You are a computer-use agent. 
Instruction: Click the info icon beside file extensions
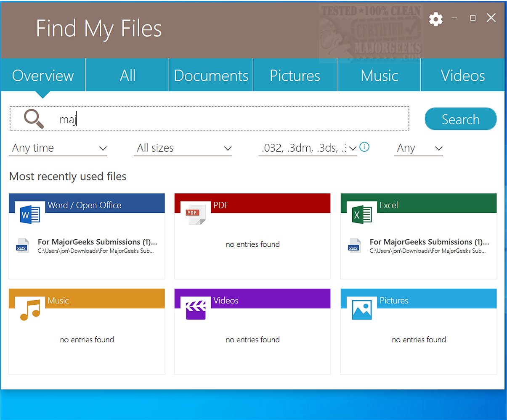tap(365, 147)
